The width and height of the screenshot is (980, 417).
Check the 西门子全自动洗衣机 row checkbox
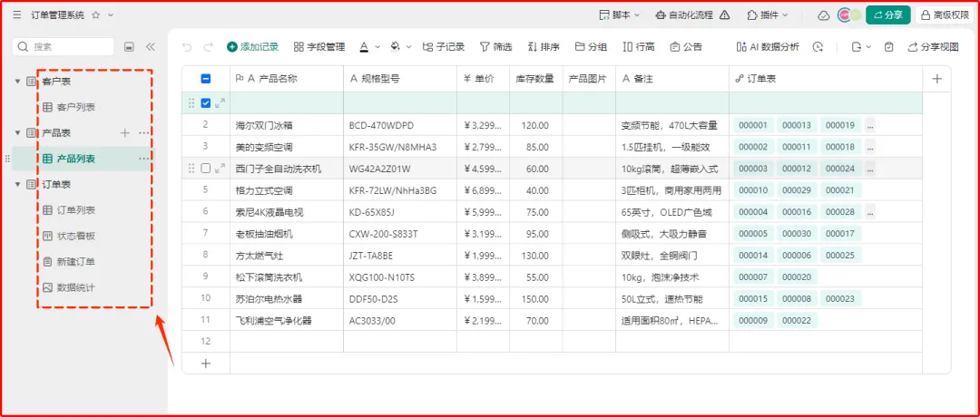[206, 169]
